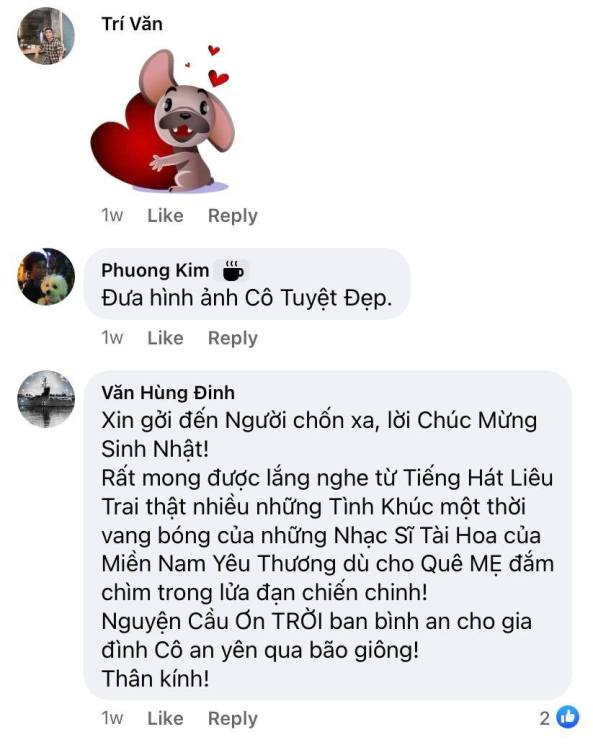Reply to Văn Hùng Đinh's comment
This screenshot has width=593, height=750.
click(x=232, y=718)
